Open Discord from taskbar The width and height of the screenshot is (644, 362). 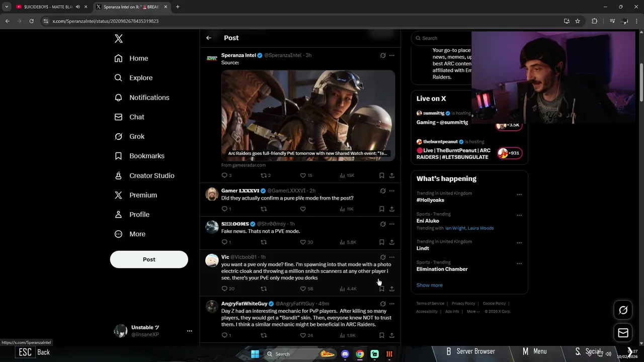click(x=345, y=354)
